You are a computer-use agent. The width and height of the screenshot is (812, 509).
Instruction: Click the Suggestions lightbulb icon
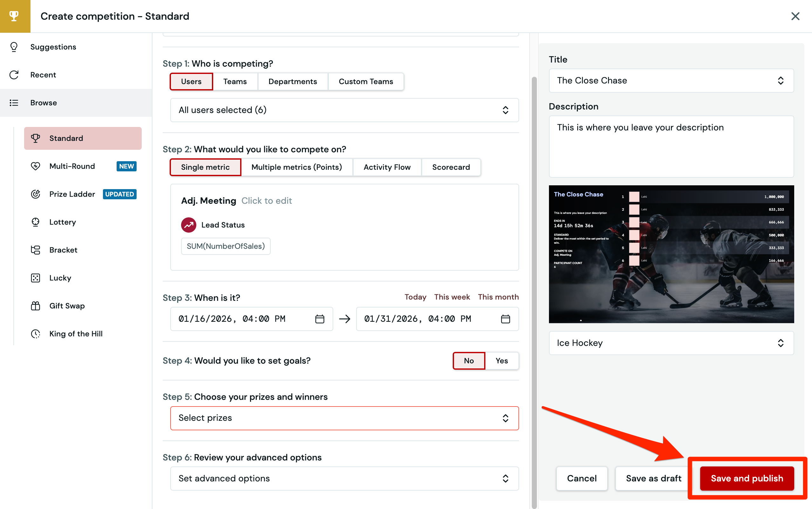click(x=14, y=47)
